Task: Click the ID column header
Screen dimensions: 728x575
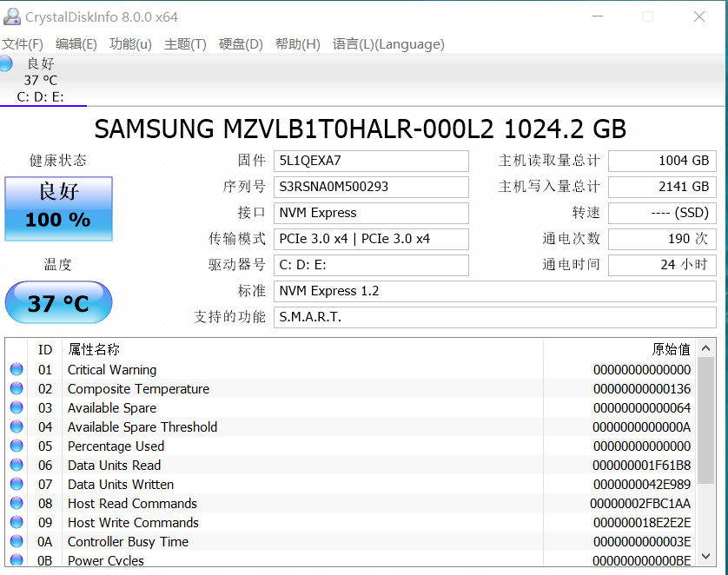Action: point(45,349)
